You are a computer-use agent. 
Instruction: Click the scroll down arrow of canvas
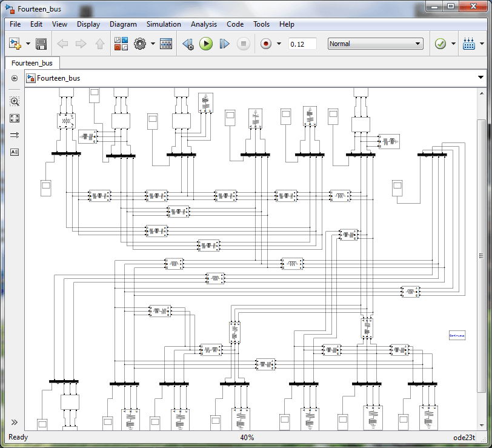click(x=482, y=426)
